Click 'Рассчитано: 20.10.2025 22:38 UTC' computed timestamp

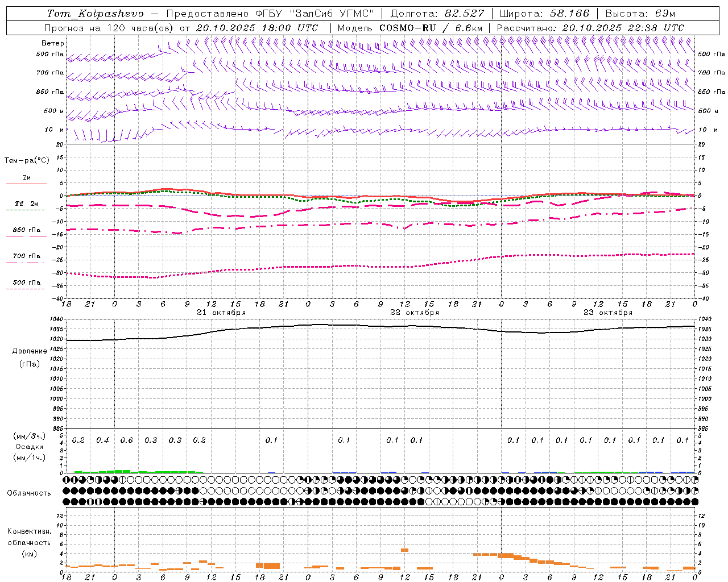[x=591, y=28]
